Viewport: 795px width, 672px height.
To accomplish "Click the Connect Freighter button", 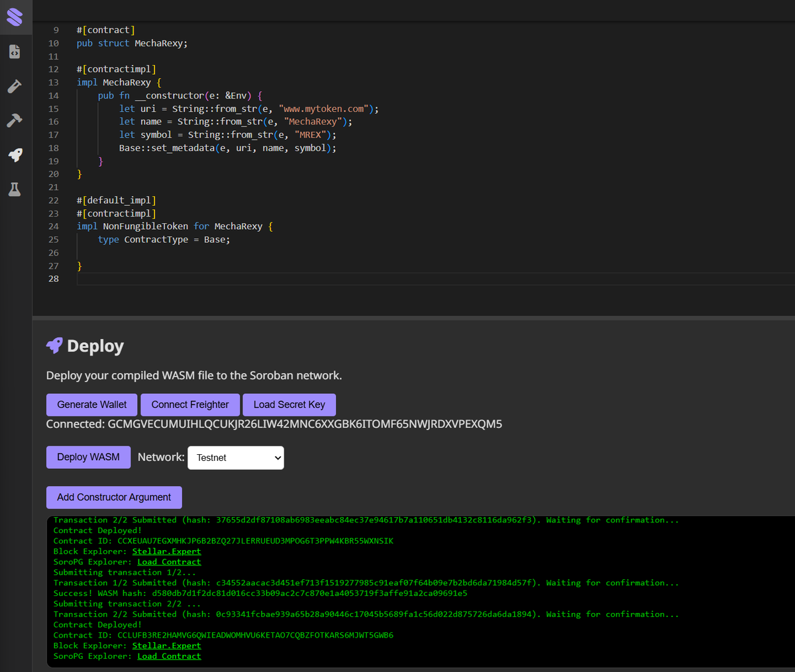I will click(x=190, y=405).
